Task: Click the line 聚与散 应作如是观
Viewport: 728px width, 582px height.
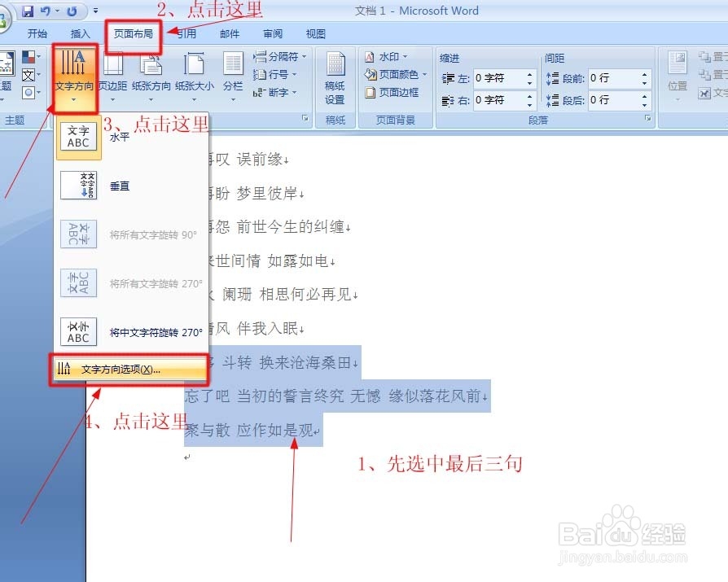Action: [x=249, y=431]
